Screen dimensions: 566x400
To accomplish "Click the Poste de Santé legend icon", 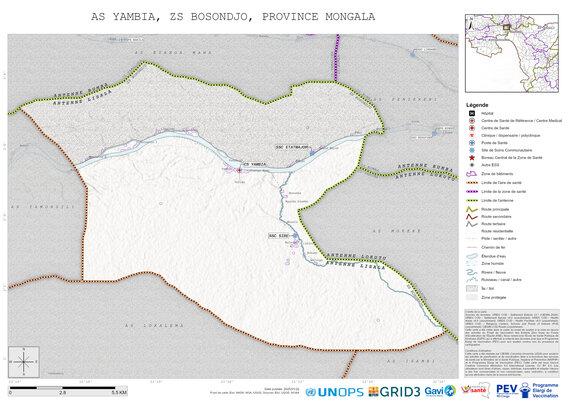I will (471, 143).
